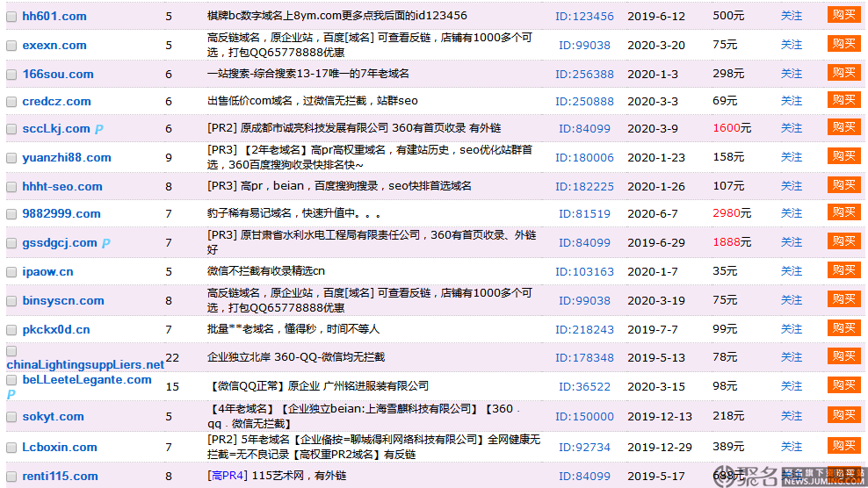
Task: Open seller ID:178348
Action: click(x=584, y=357)
